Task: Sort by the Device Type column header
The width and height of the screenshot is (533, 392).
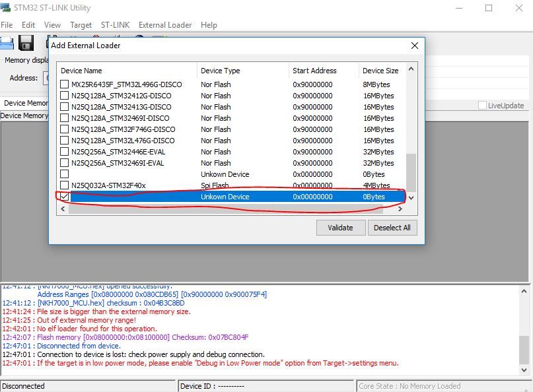Action: tap(242, 71)
